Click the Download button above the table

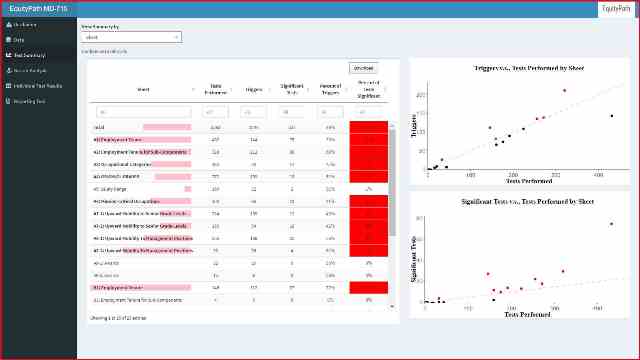(363, 68)
